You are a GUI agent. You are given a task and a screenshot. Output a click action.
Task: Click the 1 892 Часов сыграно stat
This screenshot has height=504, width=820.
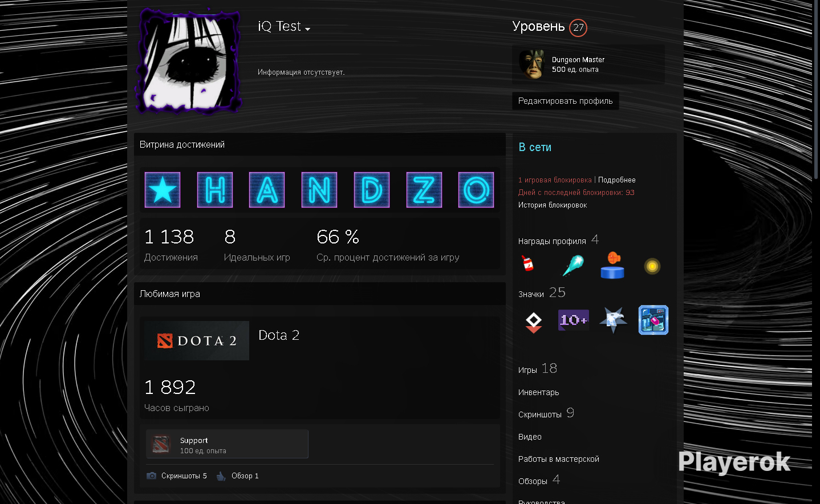tap(177, 396)
